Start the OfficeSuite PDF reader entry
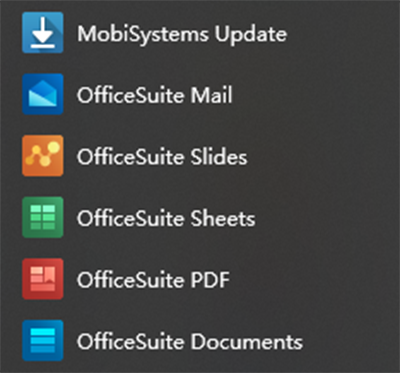The width and height of the screenshot is (400, 373). point(200,279)
